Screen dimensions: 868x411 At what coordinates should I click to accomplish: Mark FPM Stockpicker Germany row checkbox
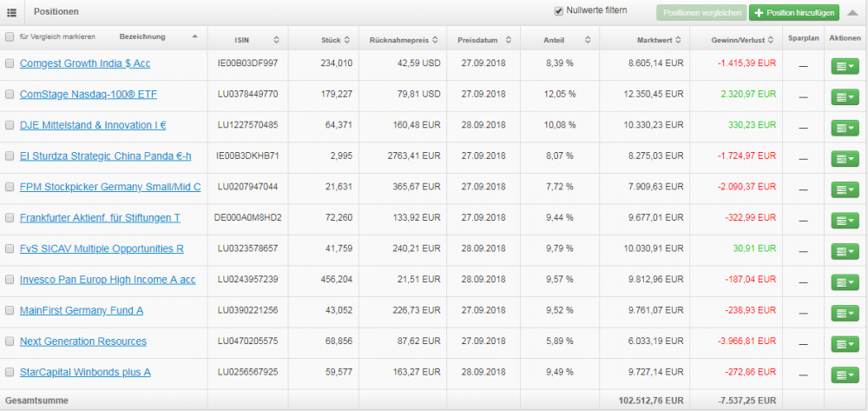tap(10, 187)
